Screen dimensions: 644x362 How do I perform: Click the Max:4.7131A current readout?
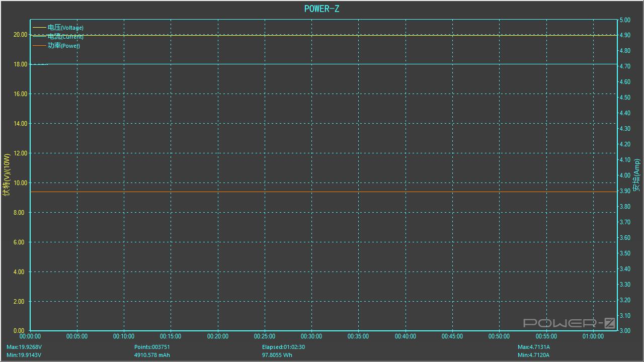(534, 347)
